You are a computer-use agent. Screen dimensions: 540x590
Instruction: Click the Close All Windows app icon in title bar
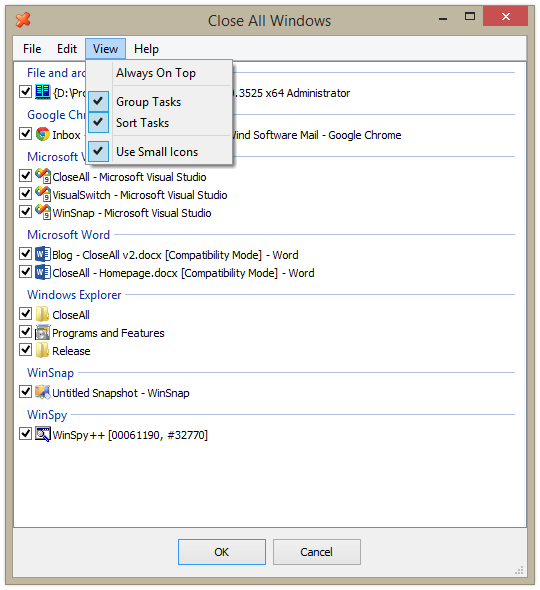pyautogui.click(x=23, y=20)
